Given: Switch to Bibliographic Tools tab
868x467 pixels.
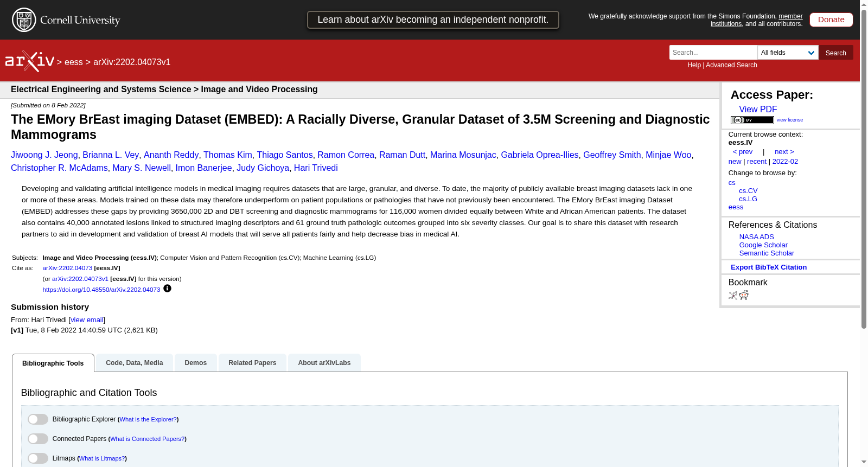Looking at the screenshot, I should [x=53, y=363].
